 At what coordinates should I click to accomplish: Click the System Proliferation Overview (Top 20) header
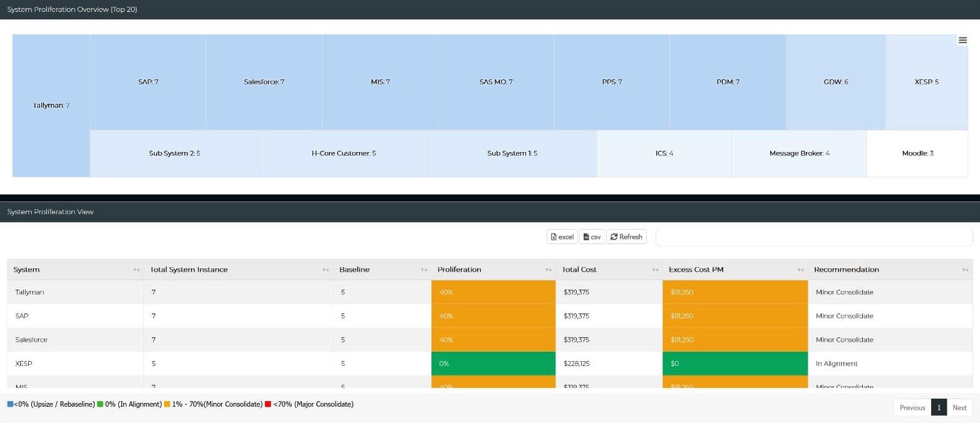(x=490, y=9)
